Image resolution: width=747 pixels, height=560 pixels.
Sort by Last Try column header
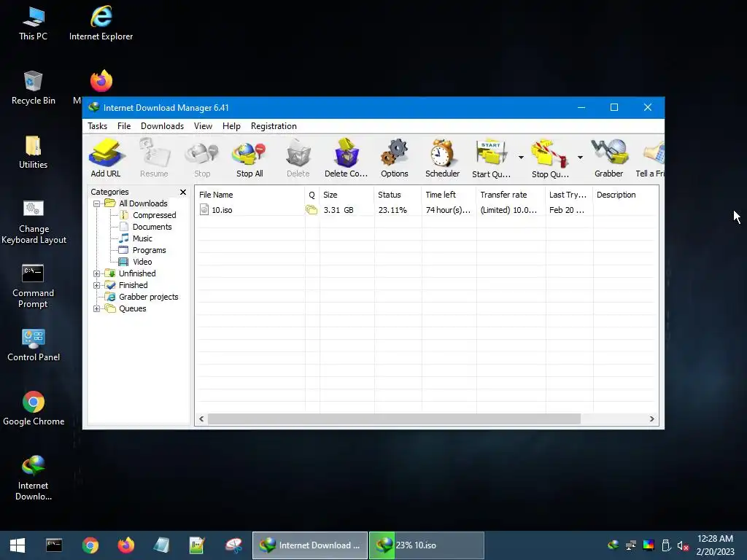pos(569,195)
